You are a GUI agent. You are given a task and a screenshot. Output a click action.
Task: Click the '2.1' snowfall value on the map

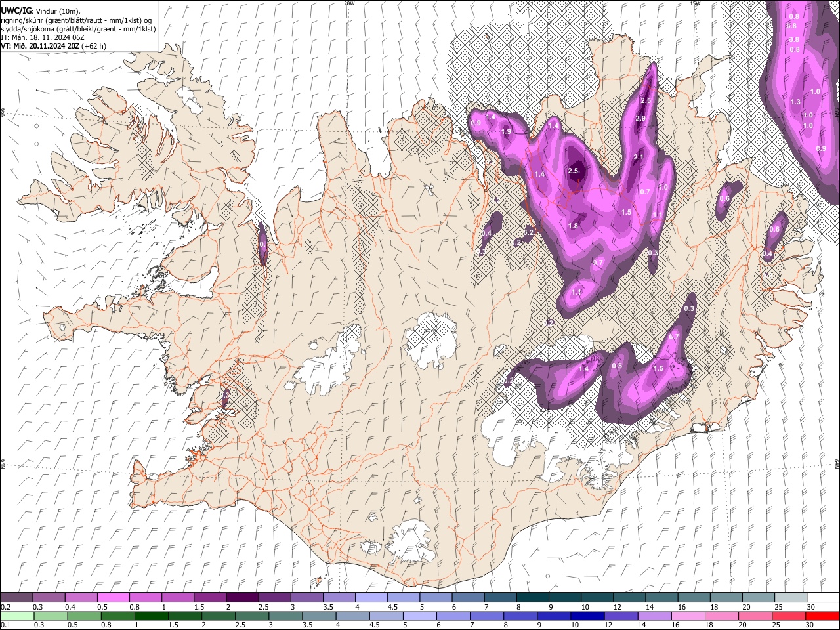point(639,157)
